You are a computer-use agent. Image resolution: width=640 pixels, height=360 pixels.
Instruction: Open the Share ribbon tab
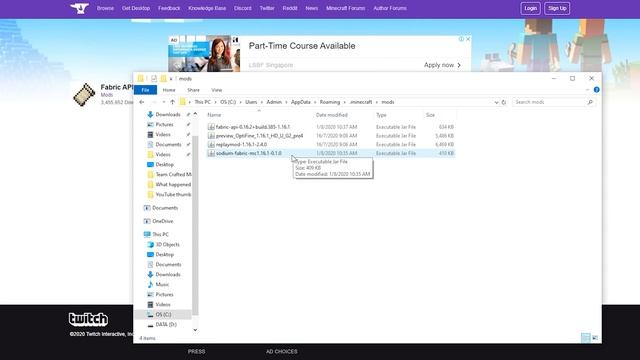(x=193, y=90)
